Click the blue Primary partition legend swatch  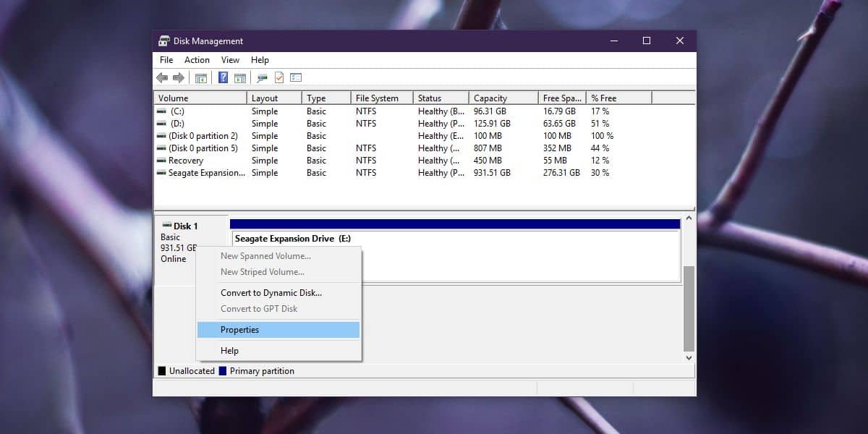pos(223,371)
